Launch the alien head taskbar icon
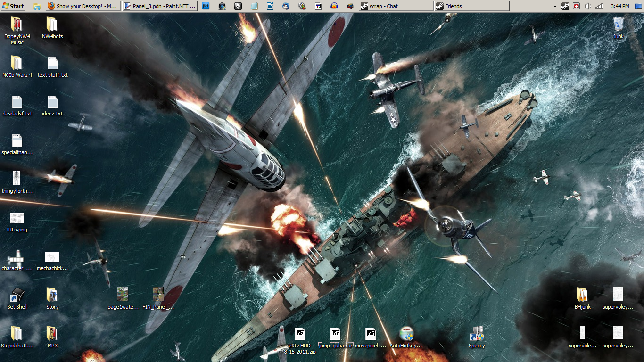Screen dimensions: 644x362 pyautogui.click(x=238, y=6)
